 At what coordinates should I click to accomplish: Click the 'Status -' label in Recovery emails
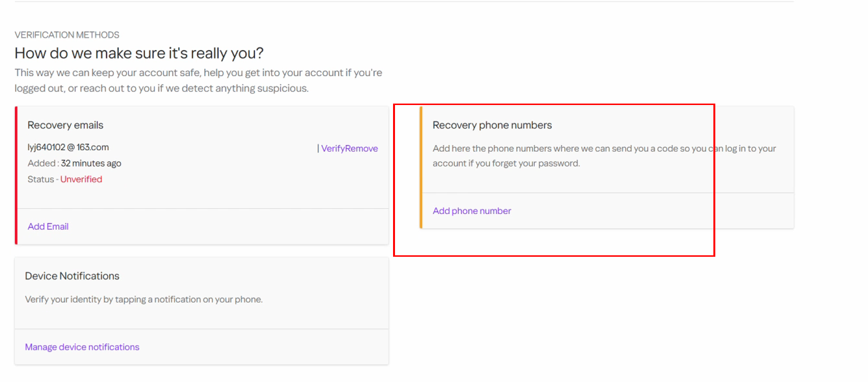pos(43,179)
